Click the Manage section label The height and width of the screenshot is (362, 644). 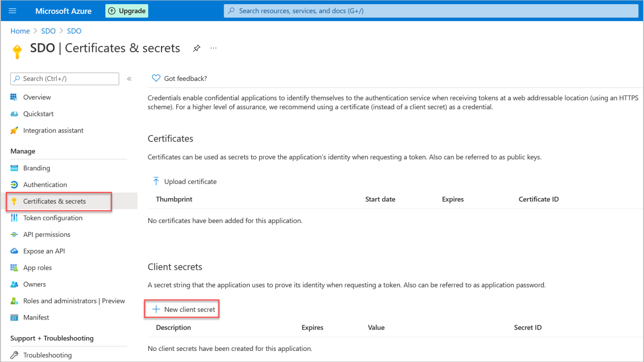(23, 151)
